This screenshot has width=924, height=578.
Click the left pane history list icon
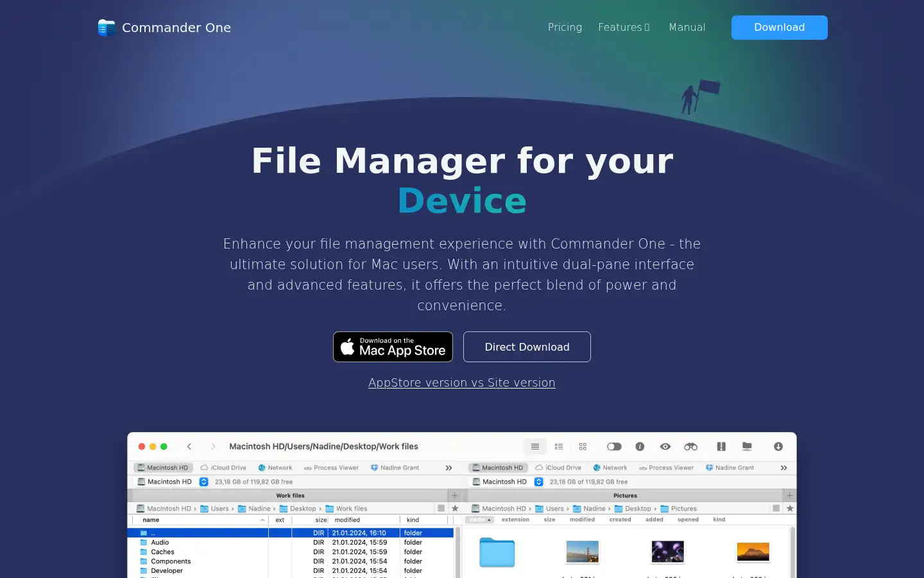tap(441, 508)
